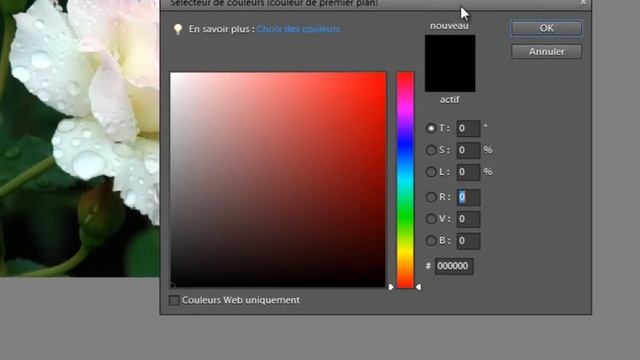The width and height of the screenshot is (640, 360).
Task: Click in the R value field
Action: (x=468, y=197)
